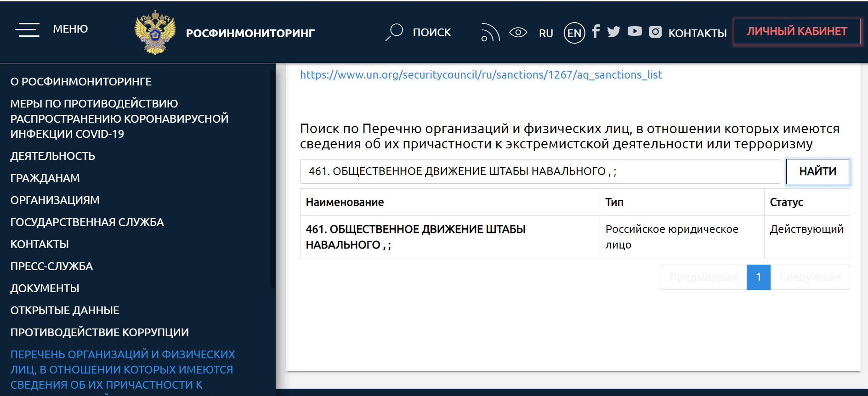This screenshot has width=868, height=396.
Task: Click the Тип column header
Action: 682,202
